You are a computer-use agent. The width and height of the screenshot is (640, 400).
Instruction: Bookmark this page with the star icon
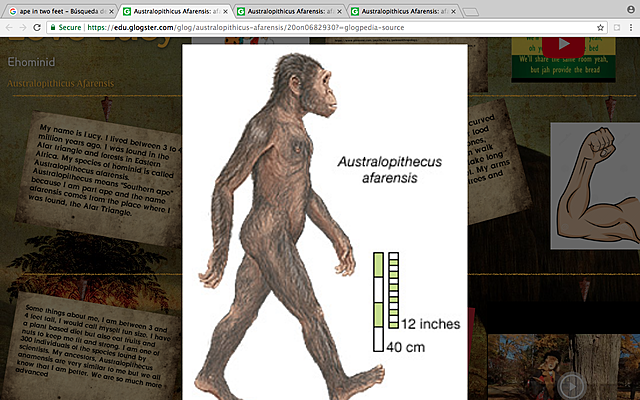coord(600,27)
